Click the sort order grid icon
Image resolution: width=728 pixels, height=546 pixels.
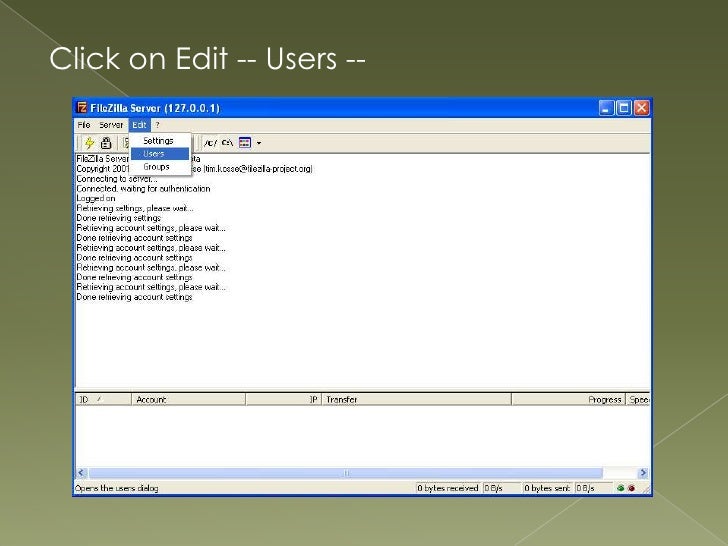tap(245, 142)
